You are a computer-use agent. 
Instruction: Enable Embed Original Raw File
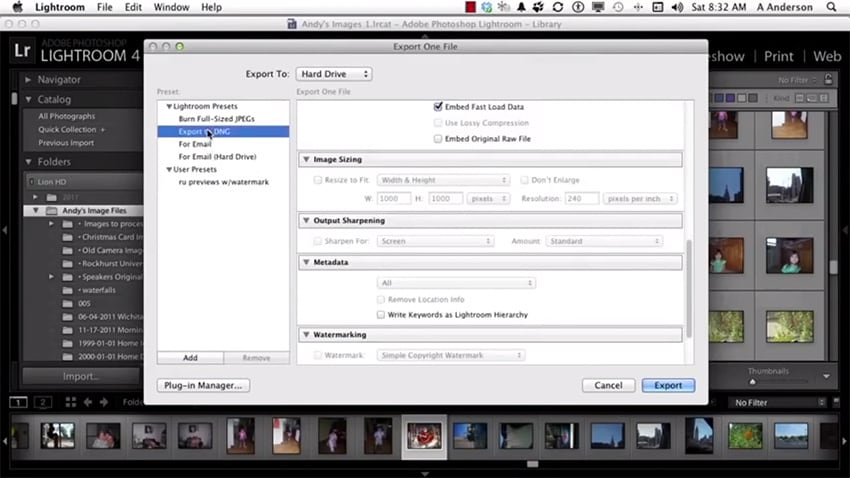pos(438,139)
